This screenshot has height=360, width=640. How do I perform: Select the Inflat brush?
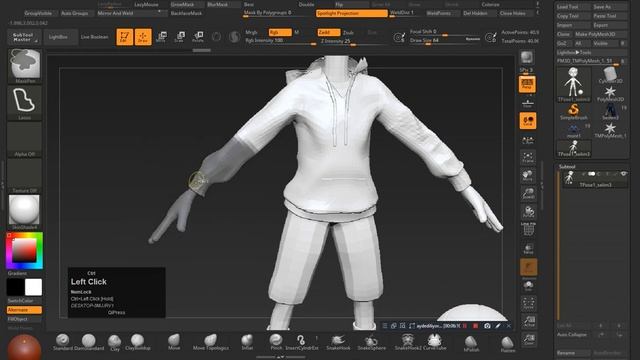(x=247, y=342)
